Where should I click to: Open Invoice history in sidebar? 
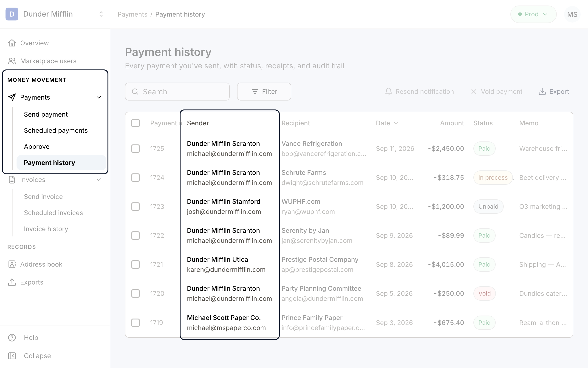pyautogui.click(x=46, y=229)
